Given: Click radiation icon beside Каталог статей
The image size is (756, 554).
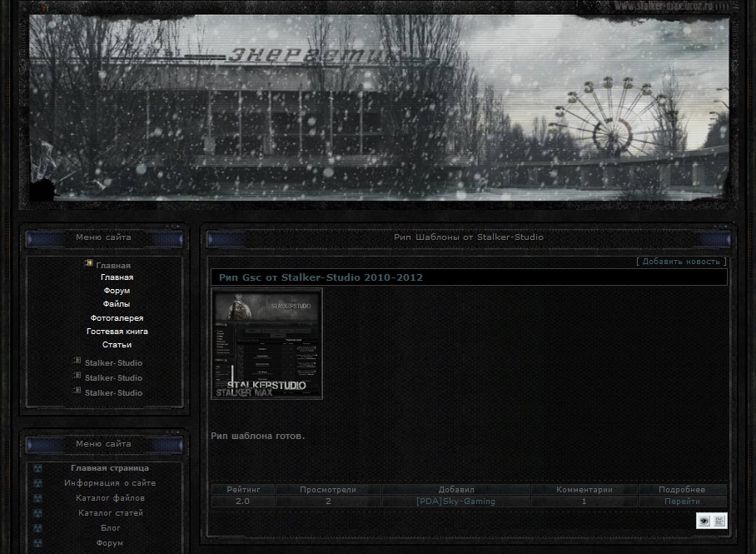Looking at the screenshot, I should [x=37, y=513].
